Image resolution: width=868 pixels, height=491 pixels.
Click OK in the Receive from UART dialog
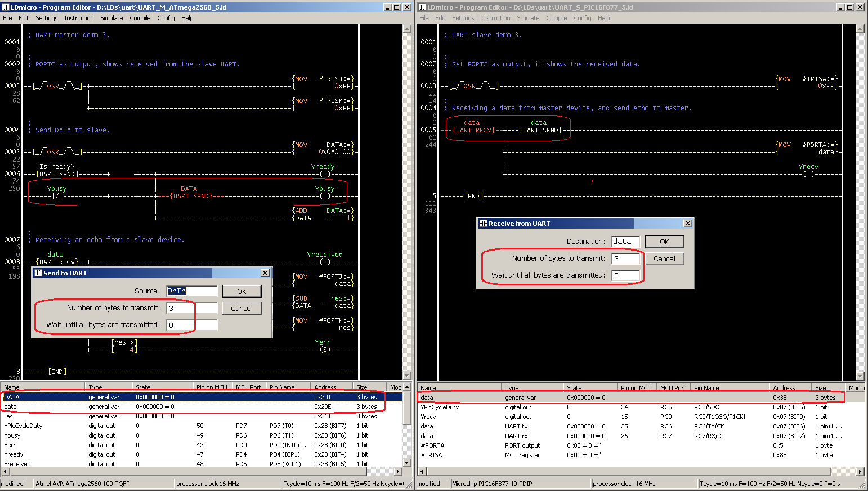click(664, 242)
